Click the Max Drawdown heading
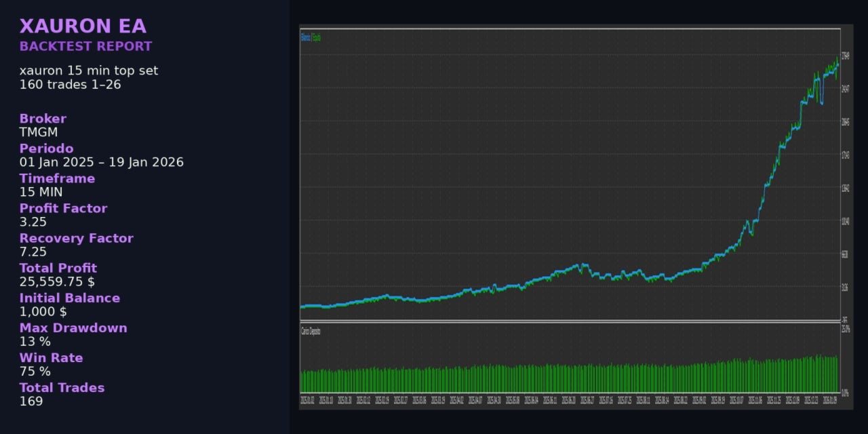The width and height of the screenshot is (868, 434). (x=73, y=328)
